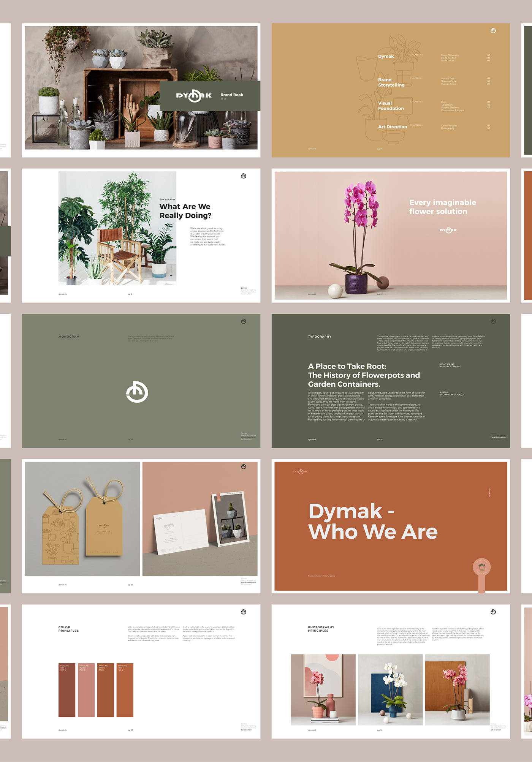Click the 'Dymak - Who We Are' heading
The image size is (532, 762).
click(372, 522)
